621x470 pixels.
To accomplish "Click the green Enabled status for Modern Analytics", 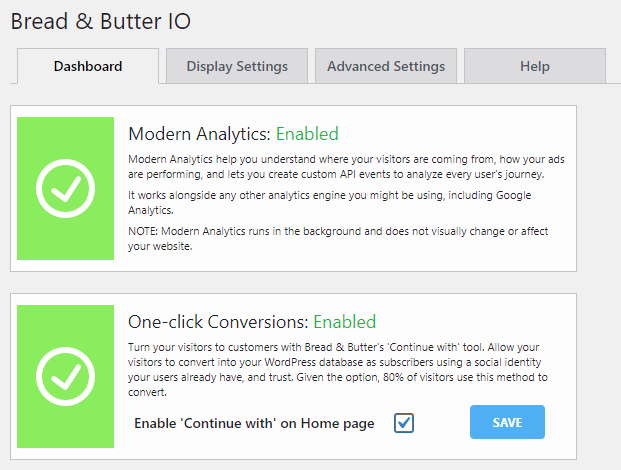I will point(307,134).
